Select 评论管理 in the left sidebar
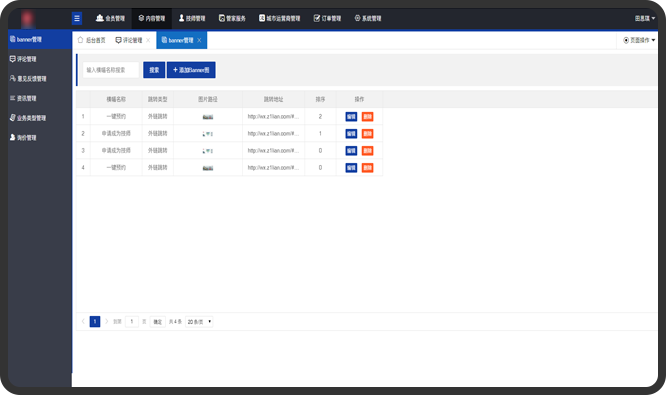The width and height of the screenshot is (666, 395). (x=40, y=59)
